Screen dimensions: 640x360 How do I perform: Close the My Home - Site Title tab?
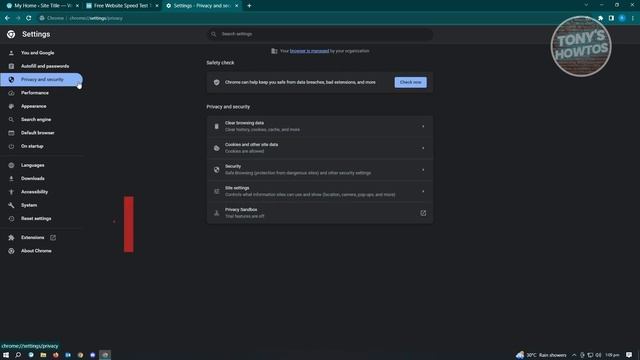point(77,6)
